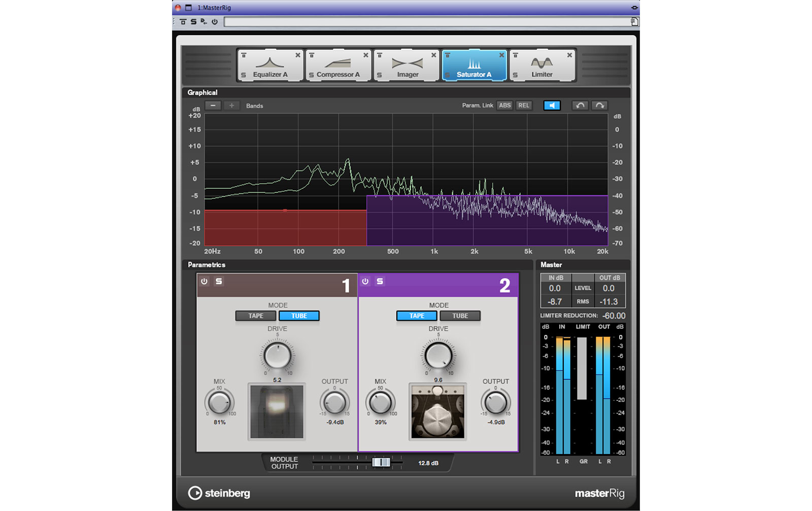Screen dimensions: 812x511
Task: Solo band 1
Action: coord(219,281)
